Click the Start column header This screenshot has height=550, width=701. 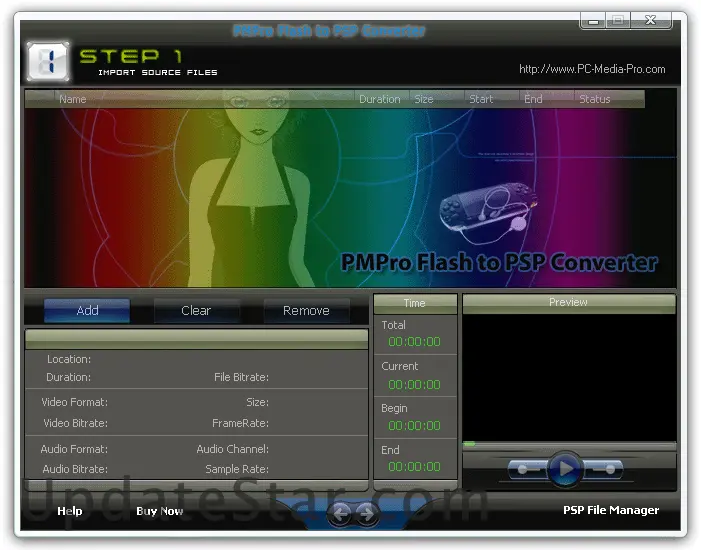click(x=492, y=99)
